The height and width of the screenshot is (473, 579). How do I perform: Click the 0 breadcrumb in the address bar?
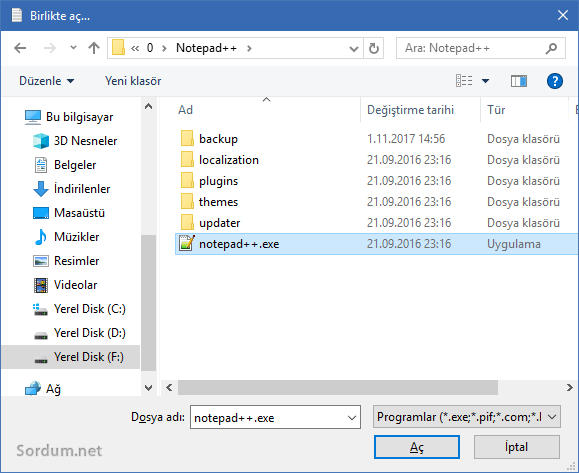tap(150, 48)
